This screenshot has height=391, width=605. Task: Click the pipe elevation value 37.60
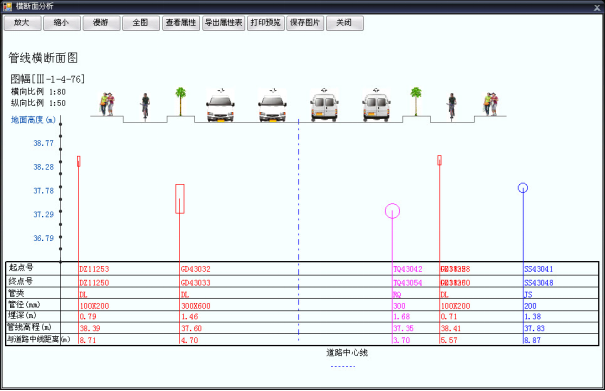[191, 328]
